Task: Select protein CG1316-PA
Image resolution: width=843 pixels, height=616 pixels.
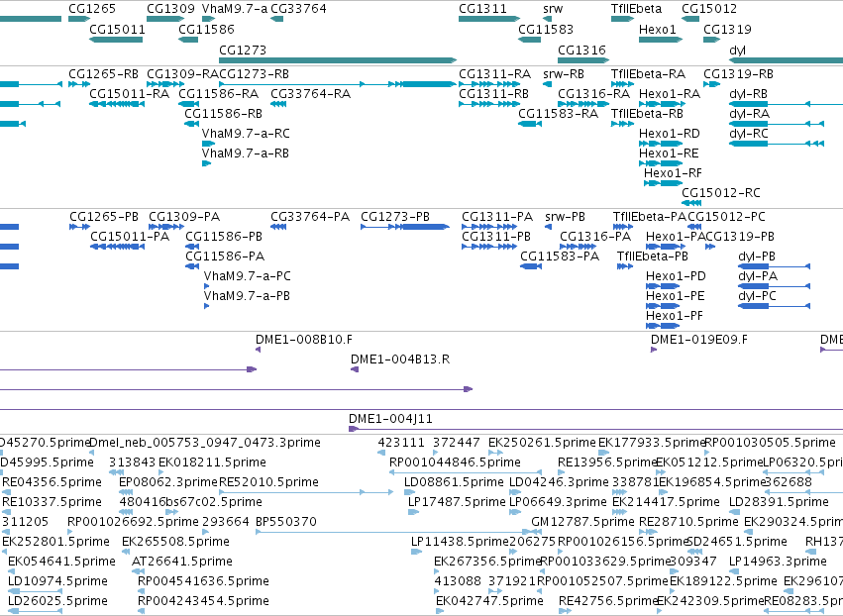Action: pyautogui.click(x=595, y=237)
